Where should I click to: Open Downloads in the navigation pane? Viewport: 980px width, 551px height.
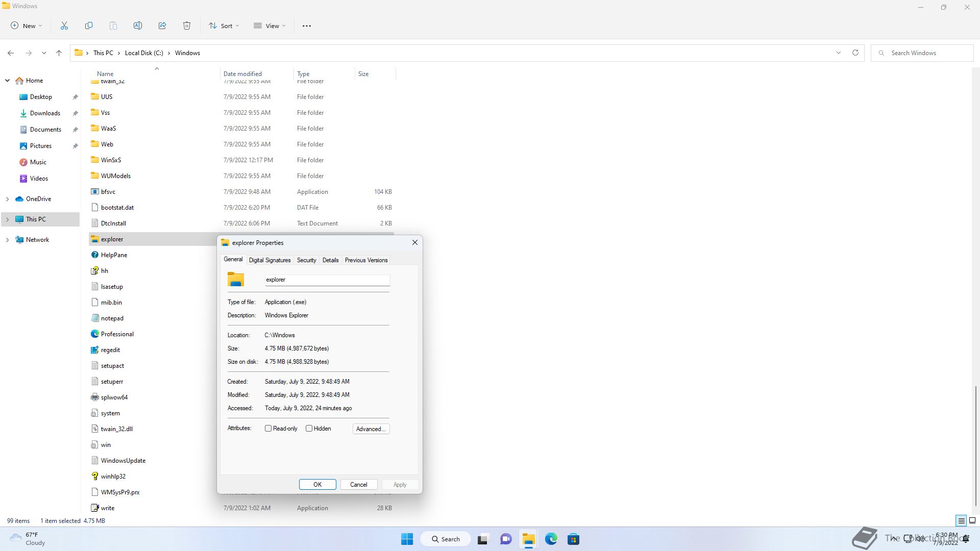click(45, 113)
